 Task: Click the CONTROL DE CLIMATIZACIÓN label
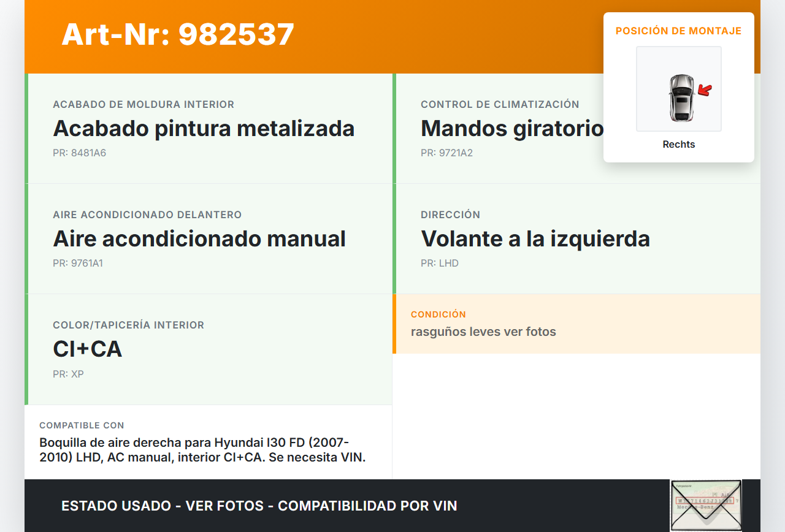tap(500, 105)
